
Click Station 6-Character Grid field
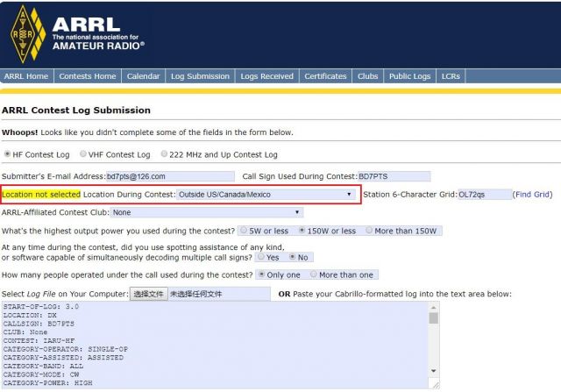click(x=485, y=195)
